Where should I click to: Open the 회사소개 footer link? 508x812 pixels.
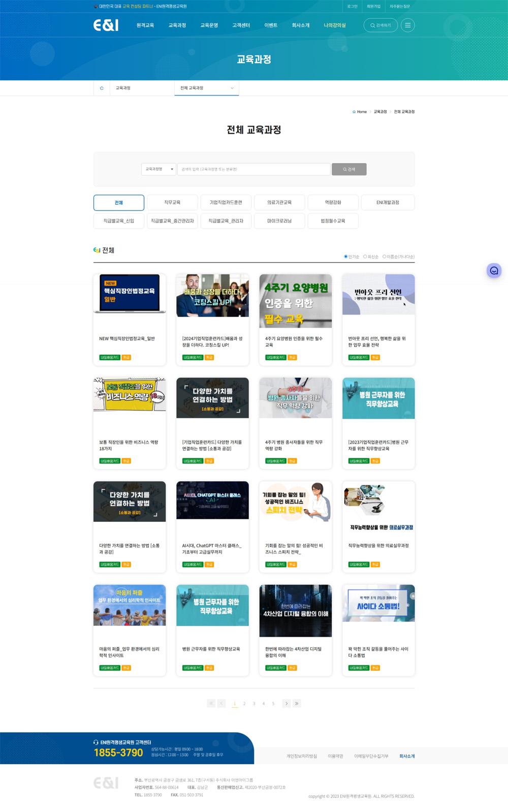[x=407, y=756]
